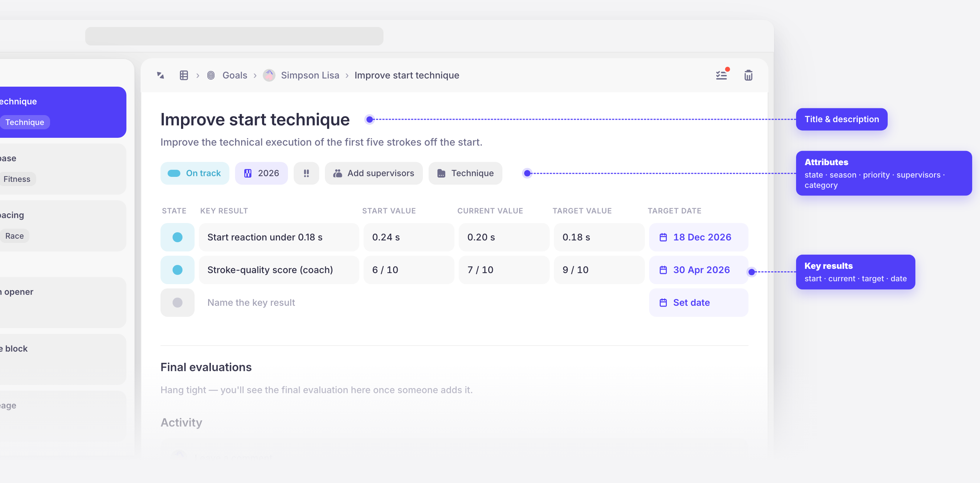Edit target value 0.18 s
The height and width of the screenshot is (483, 980).
coord(599,237)
